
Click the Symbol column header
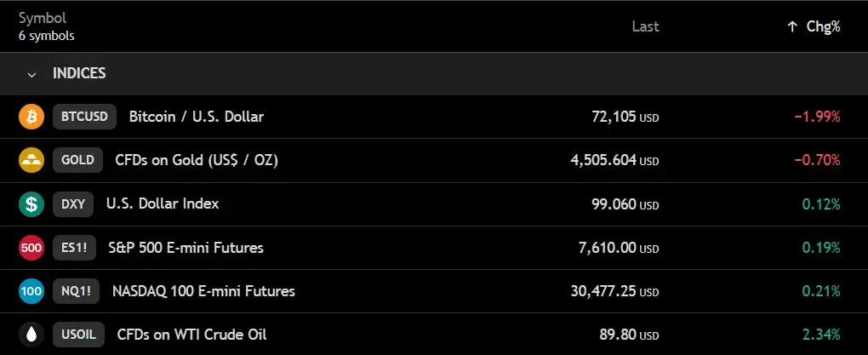click(42, 18)
